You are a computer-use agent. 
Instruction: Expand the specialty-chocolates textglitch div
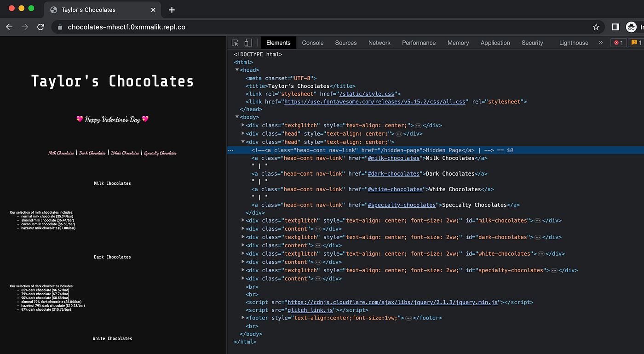pyautogui.click(x=243, y=270)
